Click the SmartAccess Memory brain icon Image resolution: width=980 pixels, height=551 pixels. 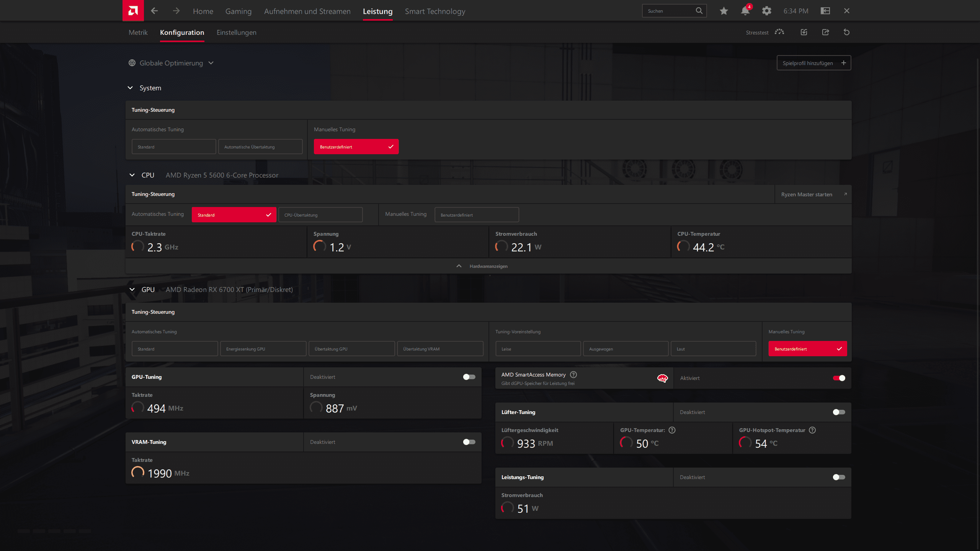662,378
